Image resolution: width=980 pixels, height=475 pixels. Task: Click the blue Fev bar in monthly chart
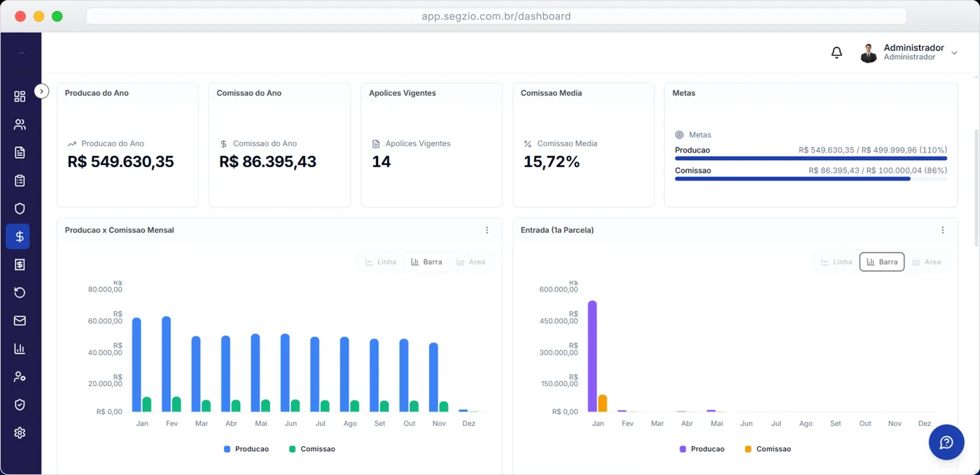(167, 364)
